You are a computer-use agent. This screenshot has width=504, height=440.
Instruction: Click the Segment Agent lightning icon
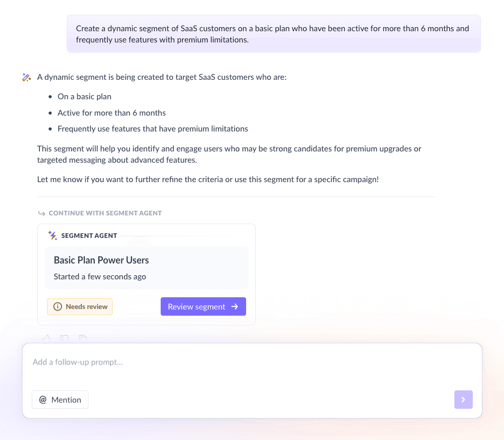pos(52,235)
